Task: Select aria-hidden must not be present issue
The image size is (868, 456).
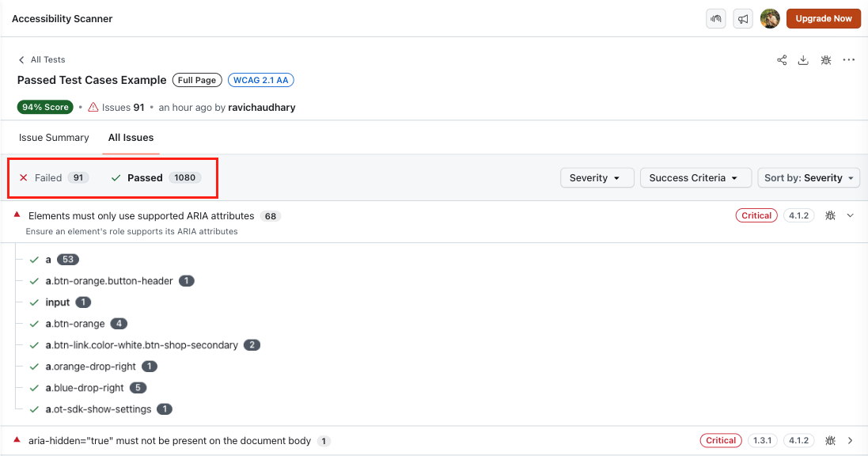Action: 169,440
